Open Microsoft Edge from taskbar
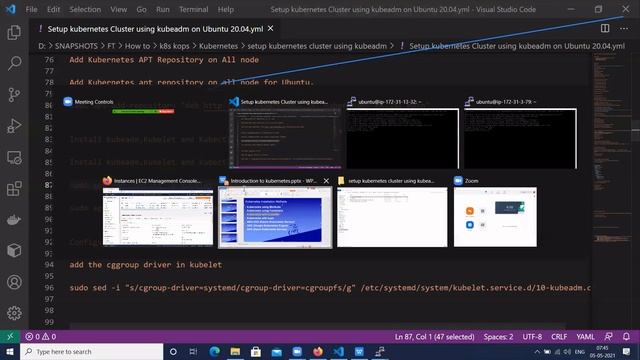The width and height of the screenshot is (640, 360). click(215, 351)
